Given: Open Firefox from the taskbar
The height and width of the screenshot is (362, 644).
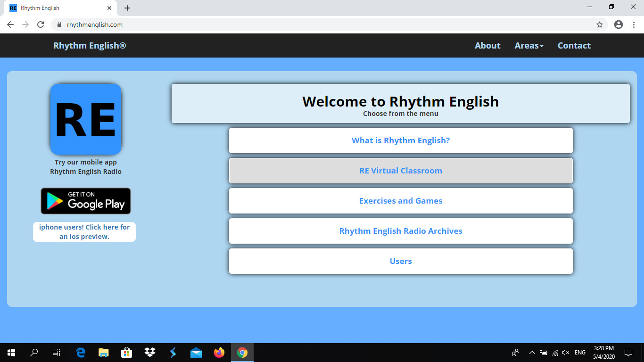Looking at the screenshot, I should [x=219, y=352].
